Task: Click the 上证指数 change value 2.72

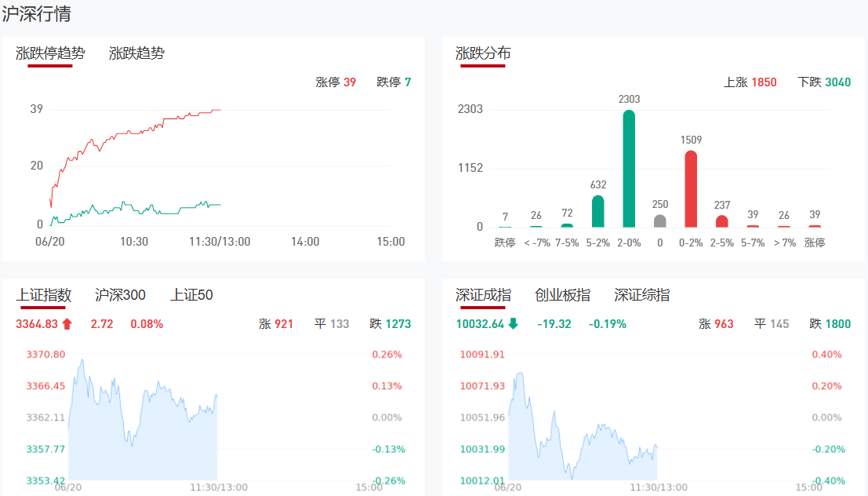Action: pos(102,323)
